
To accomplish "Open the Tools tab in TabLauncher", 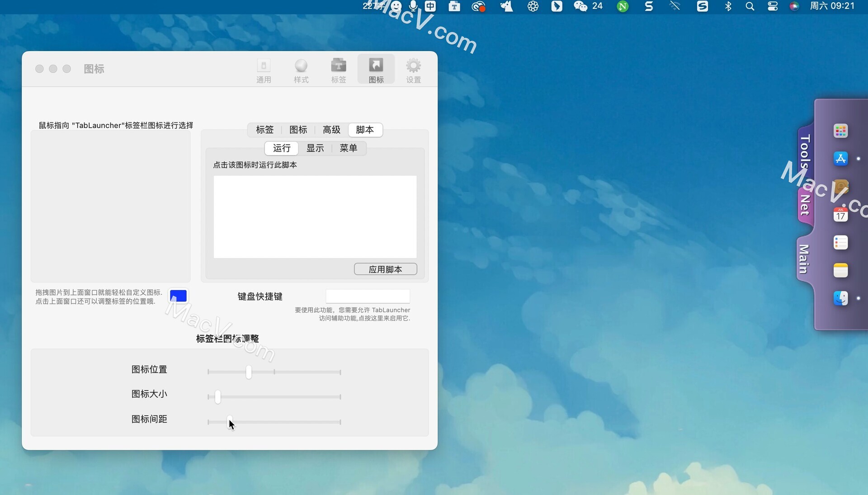I will tap(805, 151).
